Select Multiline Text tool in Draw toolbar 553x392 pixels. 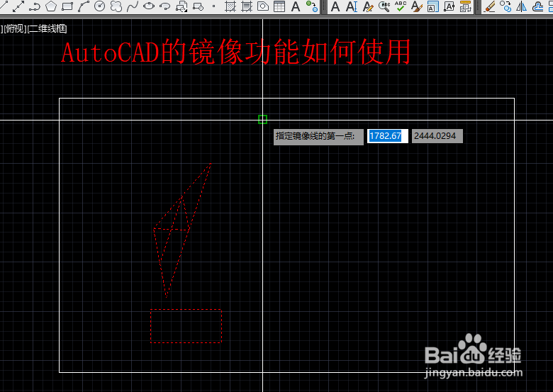[x=296, y=6]
